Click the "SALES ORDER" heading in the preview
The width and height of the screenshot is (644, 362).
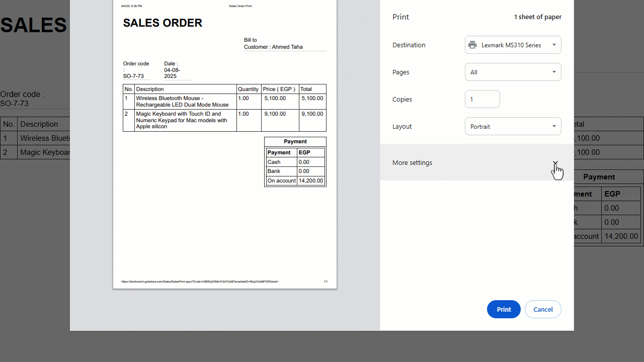pyautogui.click(x=163, y=23)
